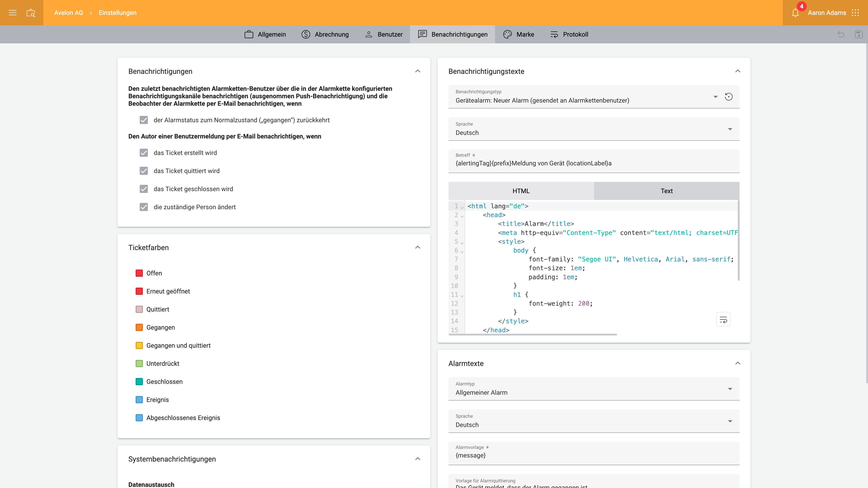The height and width of the screenshot is (488, 868).
Task: Toggle word wrap in code editor
Action: (723, 320)
